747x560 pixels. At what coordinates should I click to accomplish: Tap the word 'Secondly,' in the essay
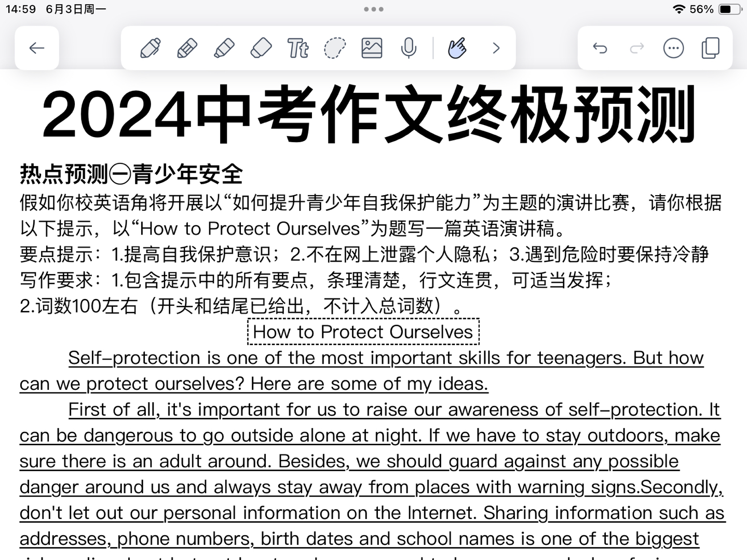(x=681, y=487)
